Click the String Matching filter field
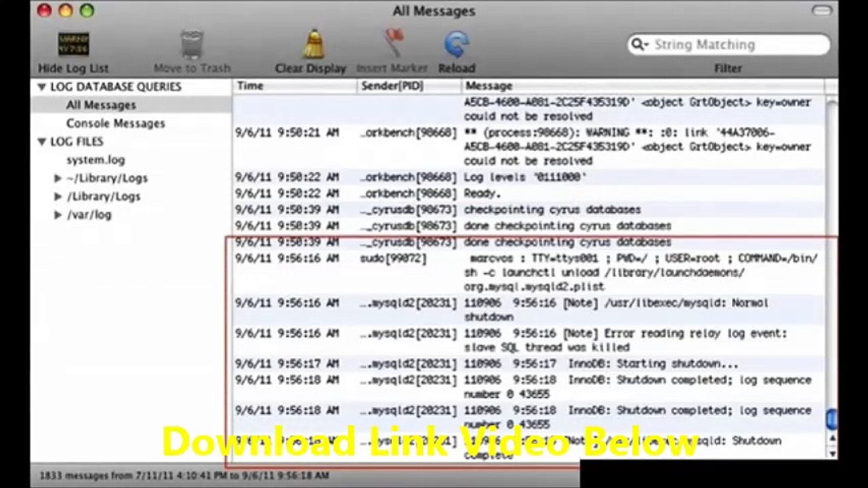868x488 pixels. tap(728, 45)
